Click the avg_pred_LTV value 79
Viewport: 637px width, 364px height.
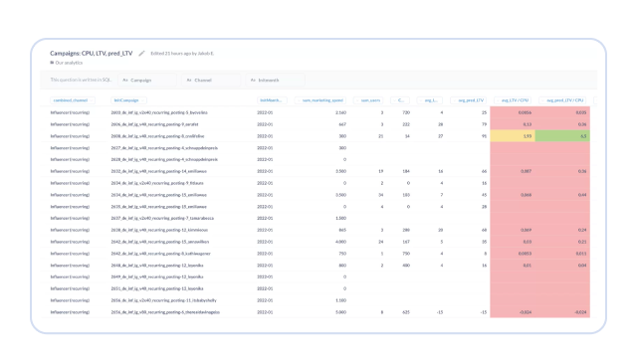484,124
